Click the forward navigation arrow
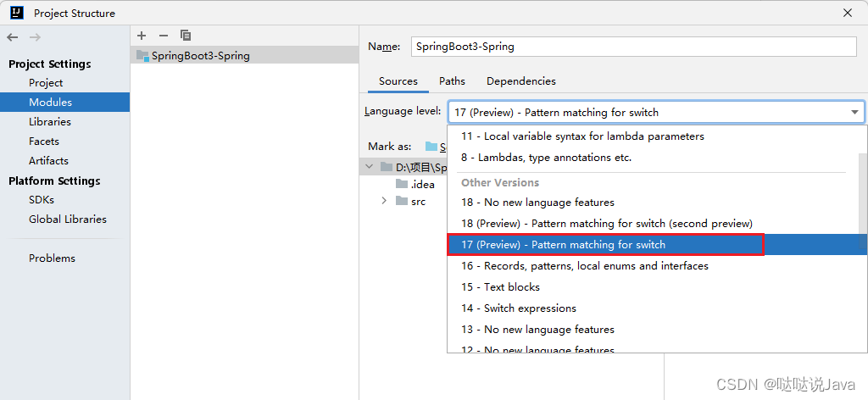The image size is (868, 400). click(35, 37)
